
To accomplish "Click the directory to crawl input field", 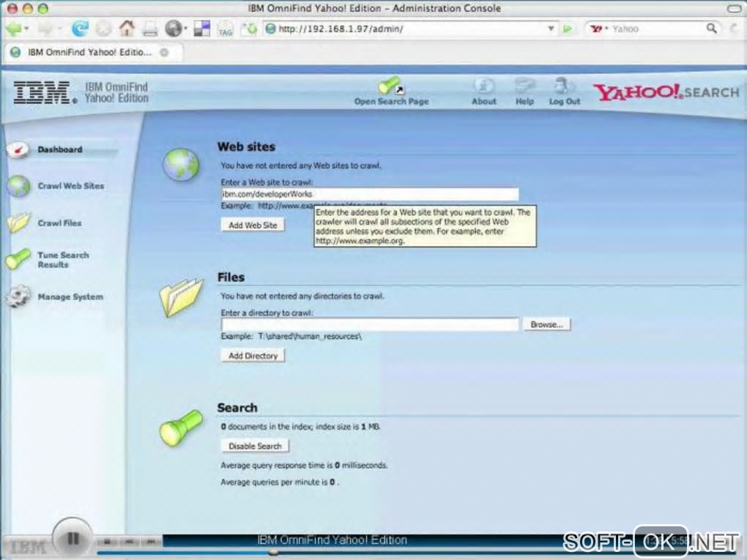I will (370, 325).
